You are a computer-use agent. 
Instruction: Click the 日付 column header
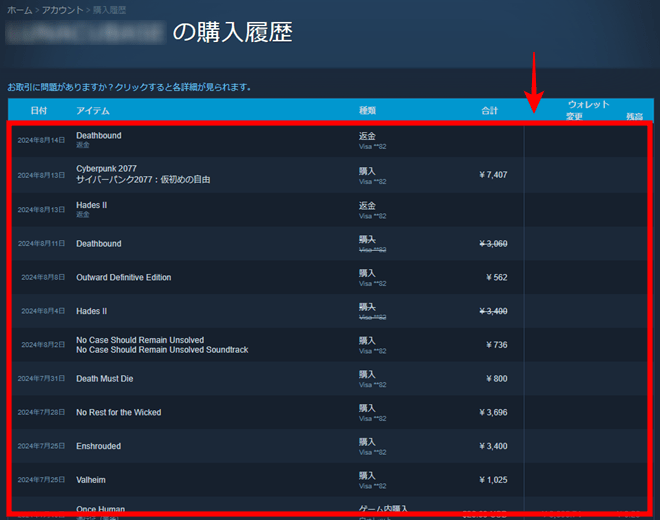coord(38,110)
